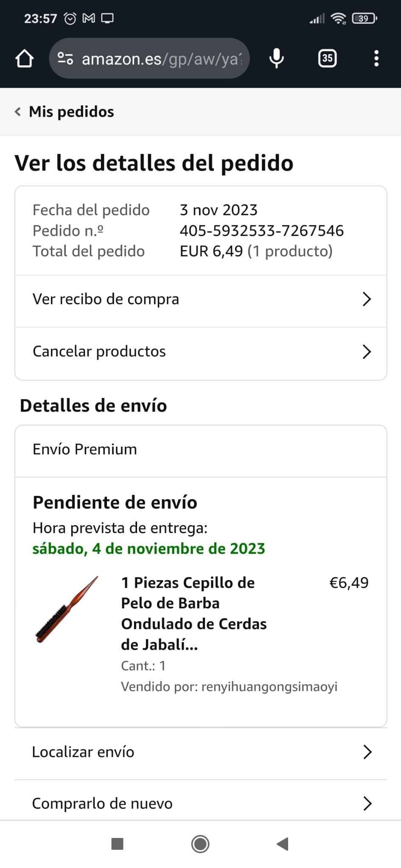Tap the back chevron beside Mis pedidos
This screenshot has height=868, width=401.
(x=18, y=112)
